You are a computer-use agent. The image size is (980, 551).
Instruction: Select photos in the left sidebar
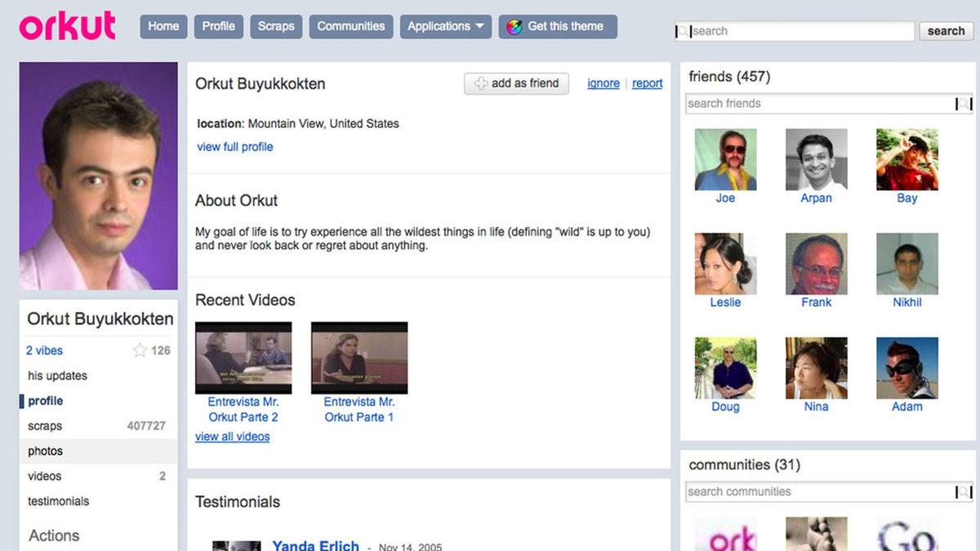pyautogui.click(x=46, y=451)
